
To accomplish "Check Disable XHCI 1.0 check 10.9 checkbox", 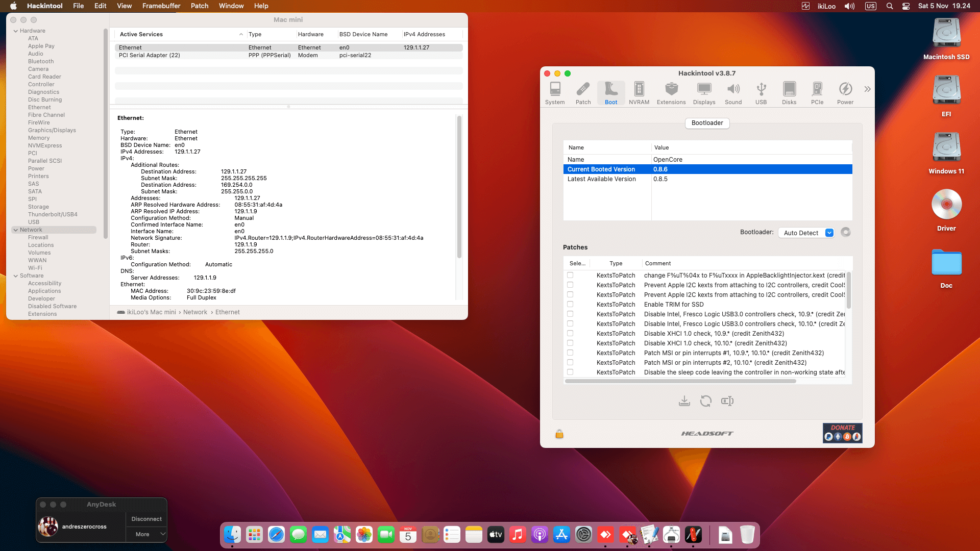I will coord(570,333).
